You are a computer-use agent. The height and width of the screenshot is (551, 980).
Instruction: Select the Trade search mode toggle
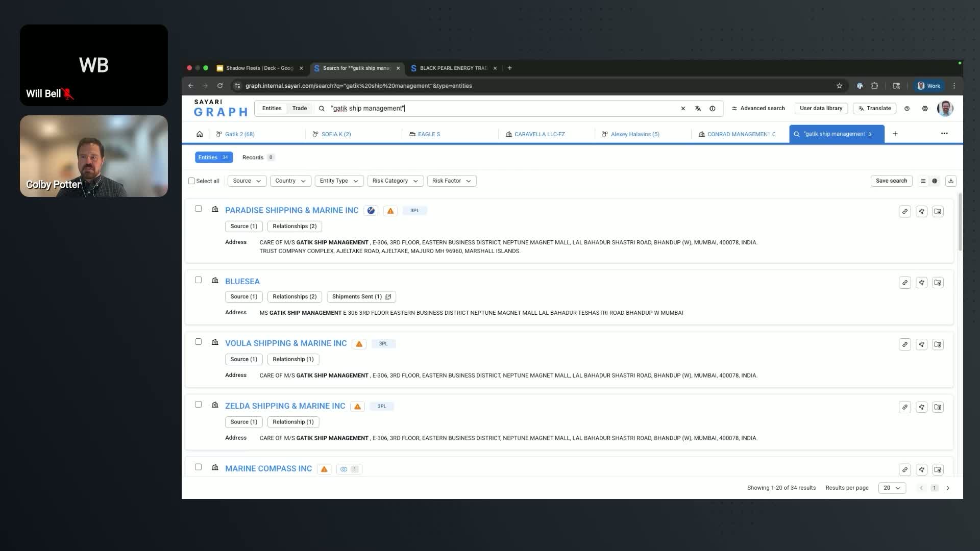(300, 109)
